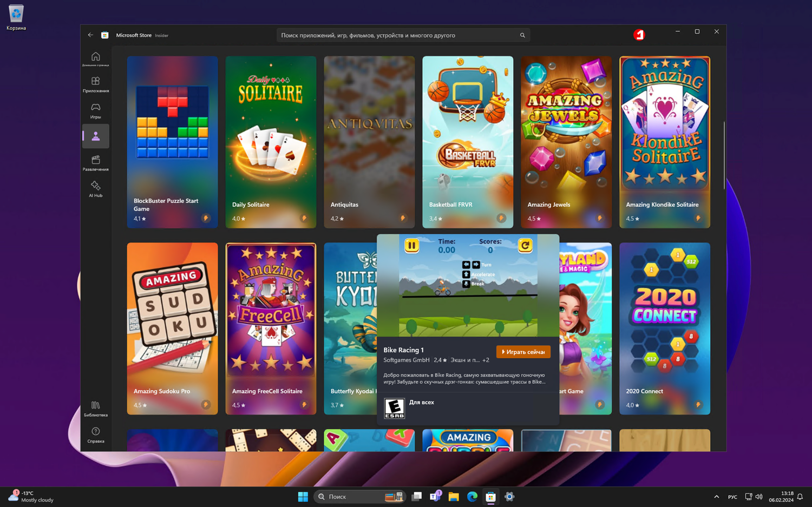Open Справка help in the Store sidebar
Screen dimensions: 812x507
96,435
